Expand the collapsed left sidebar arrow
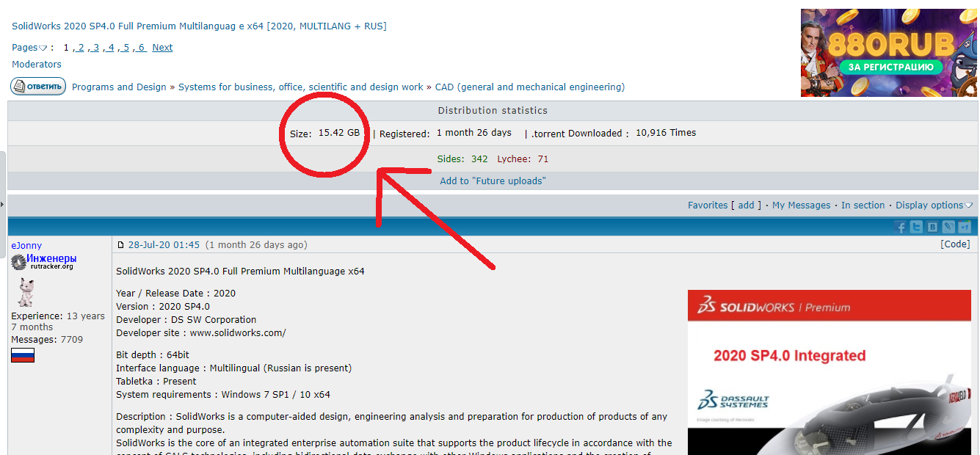The image size is (980, 455). coord(2,203)
